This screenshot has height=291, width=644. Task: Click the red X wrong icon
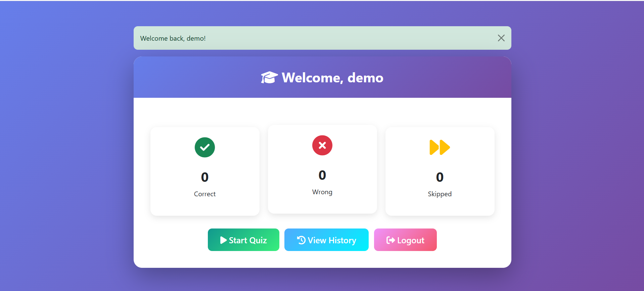tap(322, 145)
